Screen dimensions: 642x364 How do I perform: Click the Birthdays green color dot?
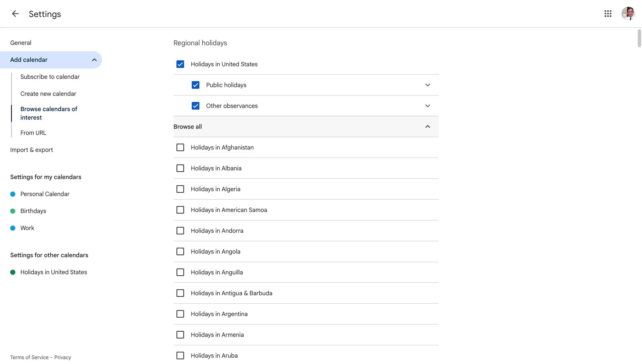click(13, 211)
